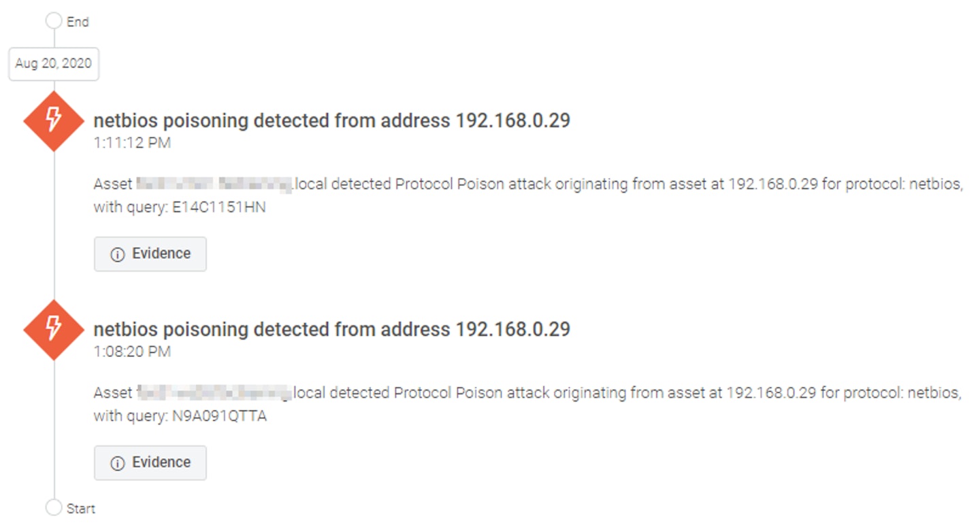Click the 1:08:20 PM timestamp

tap(132, 352)
